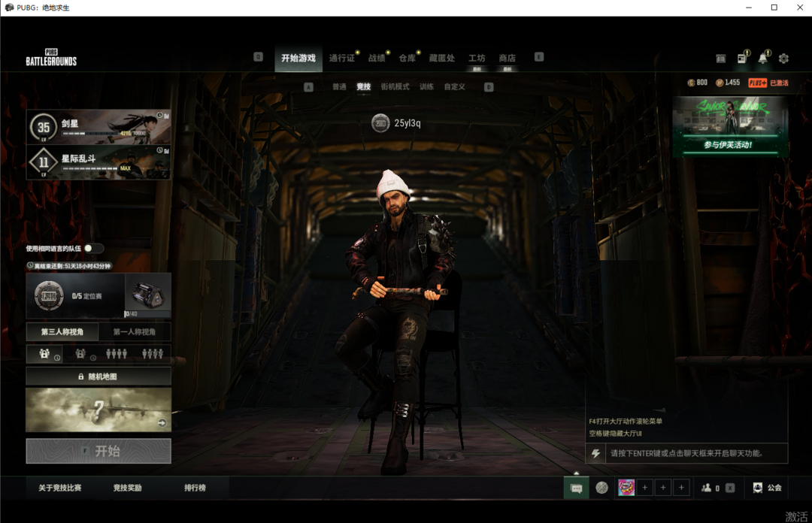Open the notifications bell
This screenshot has width=812, height=523.
762,59
